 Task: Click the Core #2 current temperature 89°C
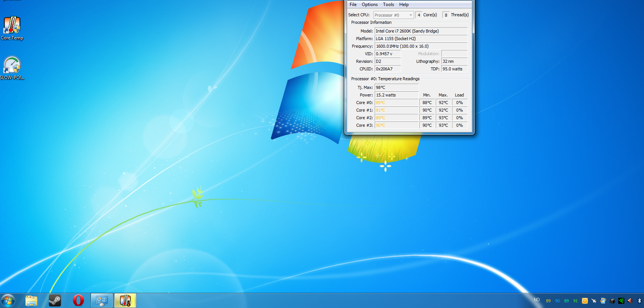[x=397, y=118]
